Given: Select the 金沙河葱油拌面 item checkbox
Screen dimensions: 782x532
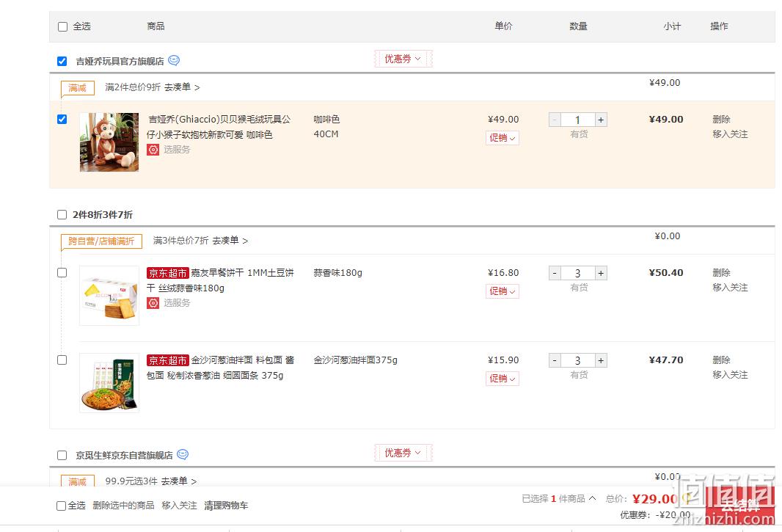Looking at the screenshot, I should 62,360.
